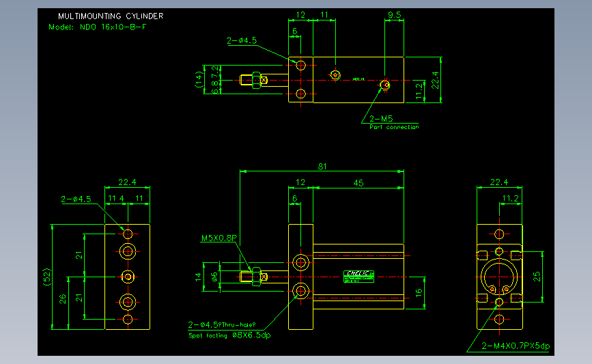Pick the "ø6" rod diameter dimension
Viewport: 592px width, 364px height.
pos(214,277)
